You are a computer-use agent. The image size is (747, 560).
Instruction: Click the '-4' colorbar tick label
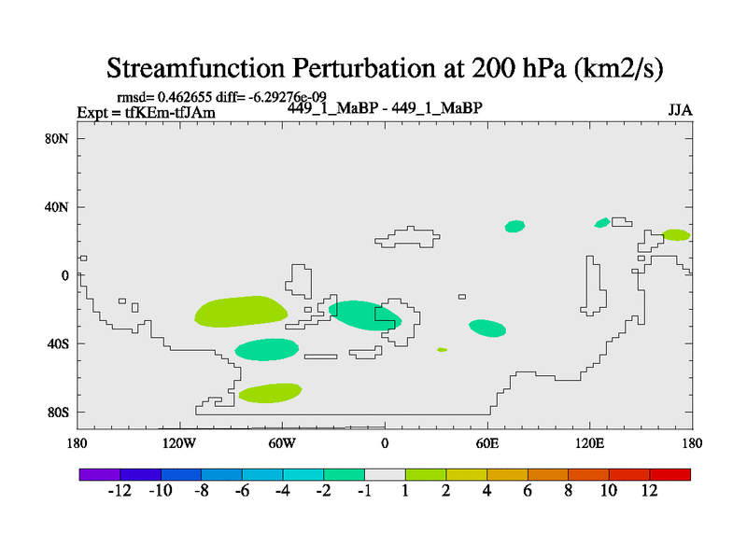(x=283, y=491)
